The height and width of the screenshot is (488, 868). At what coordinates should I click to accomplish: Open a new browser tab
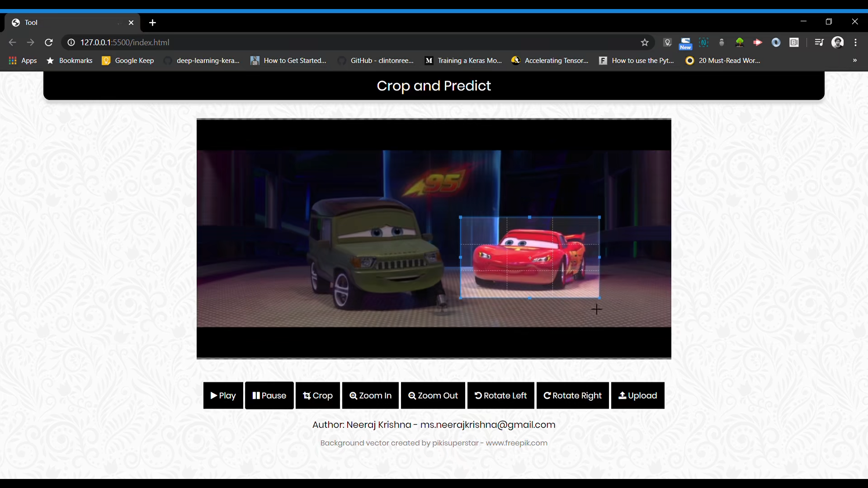152,23
